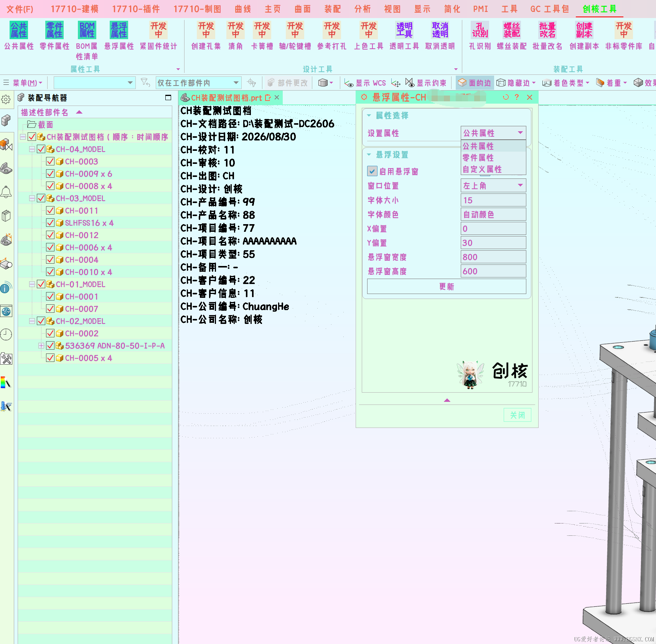Click the 创建孔集 tool icon

click(x=206, y=30)
